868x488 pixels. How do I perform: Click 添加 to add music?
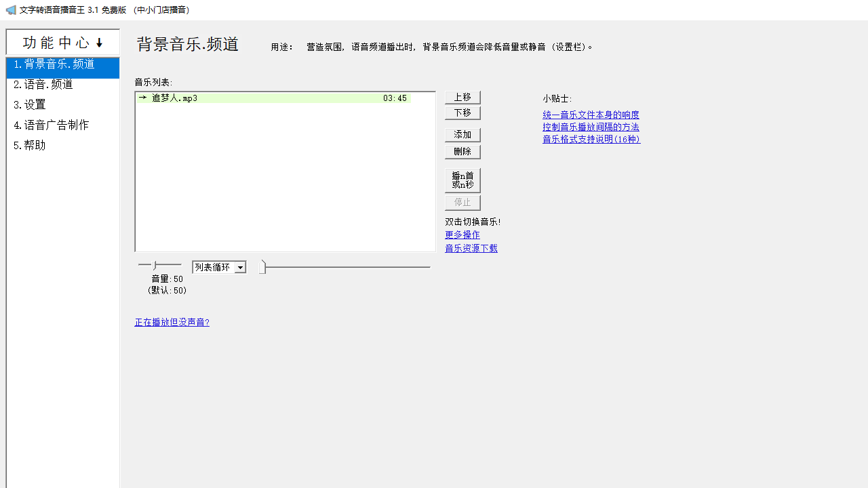click(462, 135)
